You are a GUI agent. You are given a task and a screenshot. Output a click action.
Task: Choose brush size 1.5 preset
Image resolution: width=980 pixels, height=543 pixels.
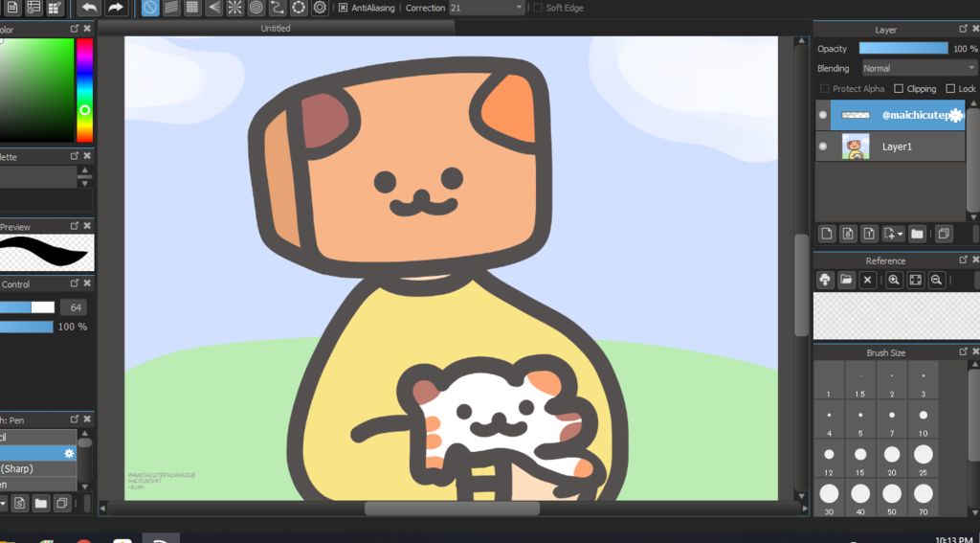(x=860, y=381)
